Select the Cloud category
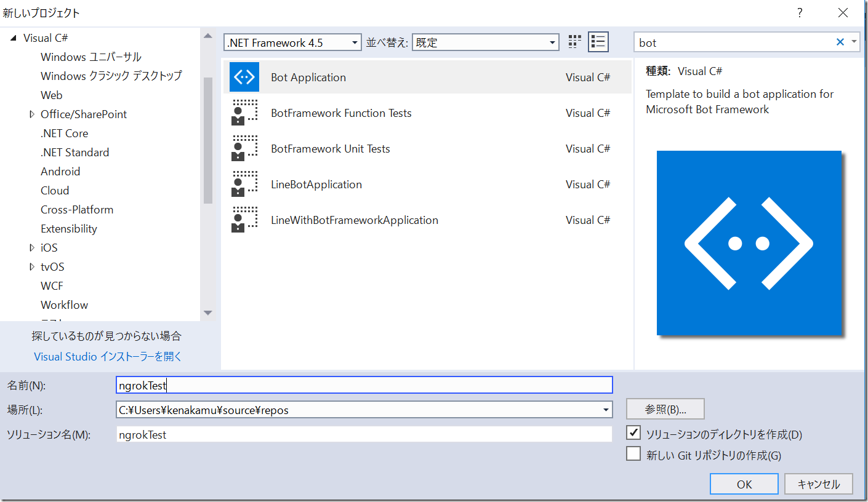 click(55, 191)
